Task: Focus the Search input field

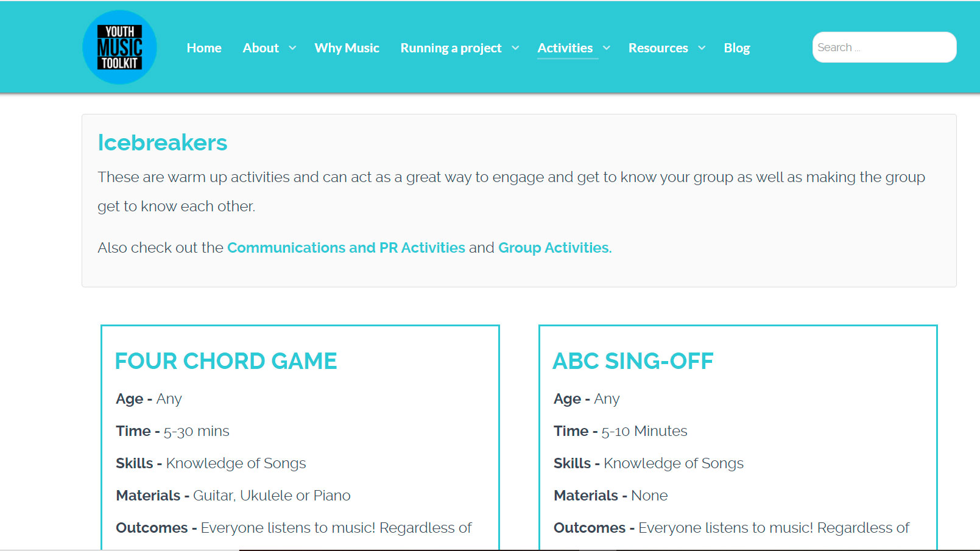Action: tap(884, 47)
